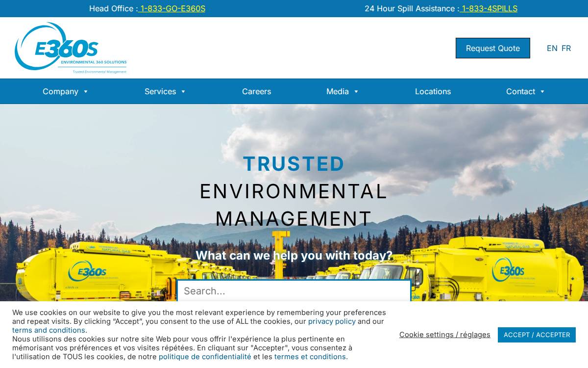The height and width of the screenshot is (368, 588).
Task: Switch language to EN
Action: (x=552, y=48)
